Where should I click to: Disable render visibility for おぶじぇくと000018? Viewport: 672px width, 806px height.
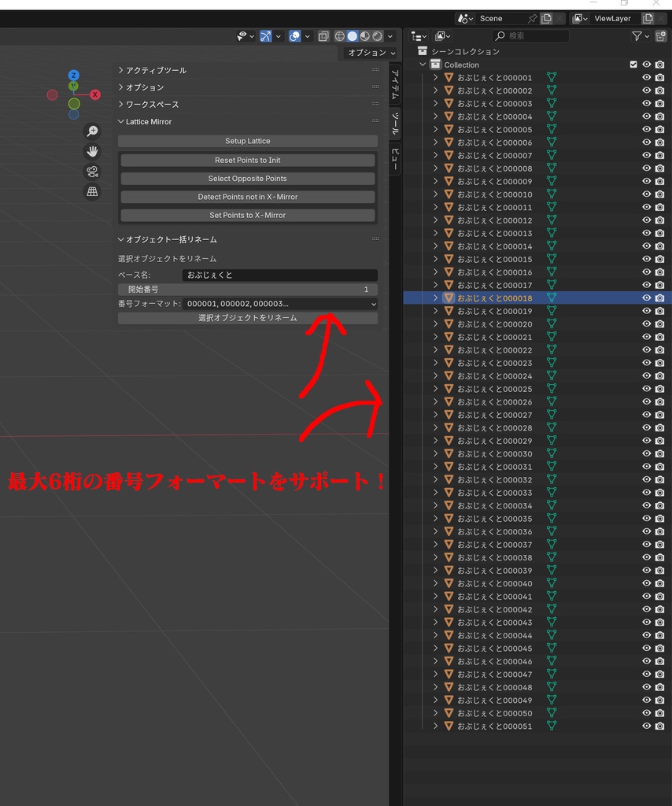(x=660, y=298)
